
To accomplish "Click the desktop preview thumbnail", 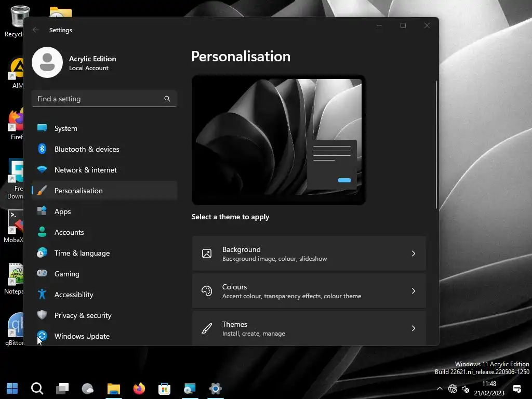I will pyautogui.click(x=278, y=140).
